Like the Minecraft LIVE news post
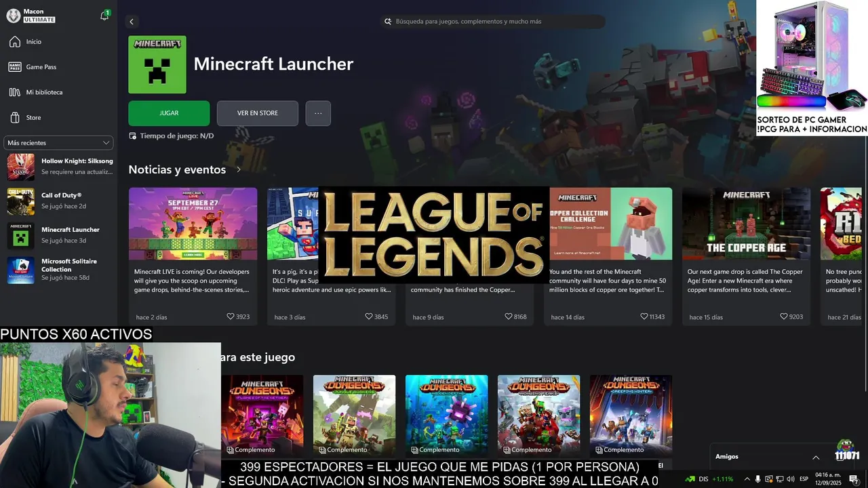Screen dimensions: 868x488 [x=231, y=317]
